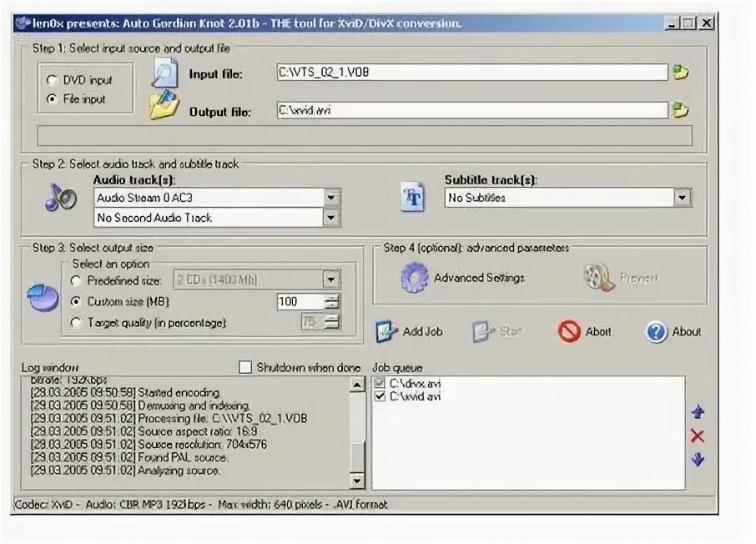Screen dimensions: 756x544
Task: Click the Start job icon
Action: 484,331
